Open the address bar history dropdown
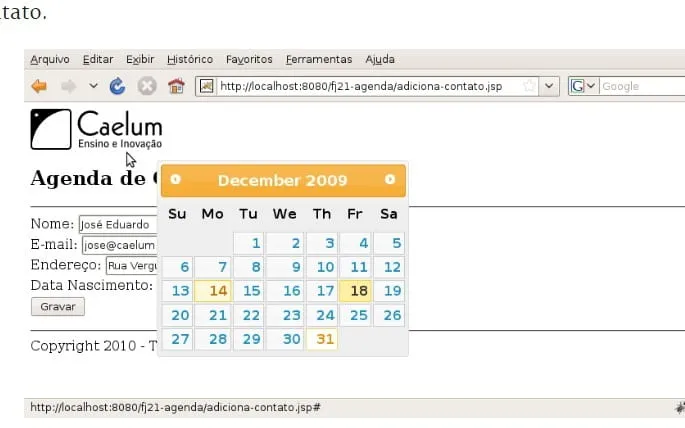Viewport: 685px width, 428px height. (x=549, y=86)
